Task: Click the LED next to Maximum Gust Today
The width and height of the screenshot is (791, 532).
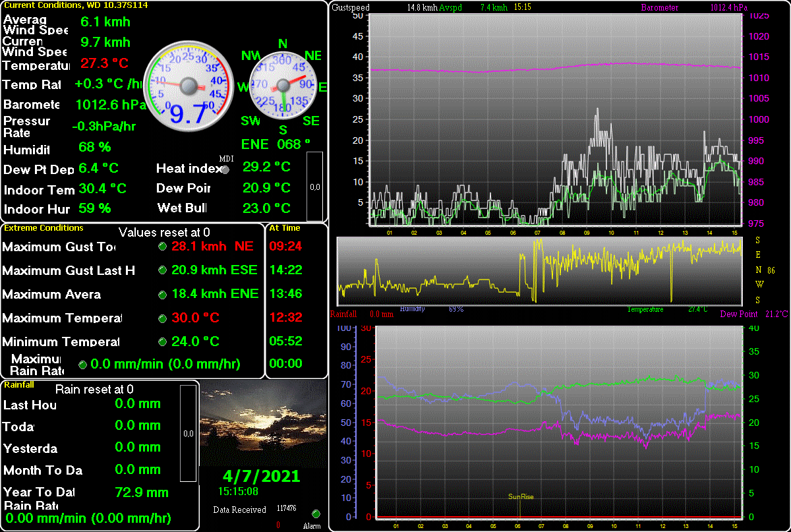Action: pyautogui.click(x=162, y=247)
